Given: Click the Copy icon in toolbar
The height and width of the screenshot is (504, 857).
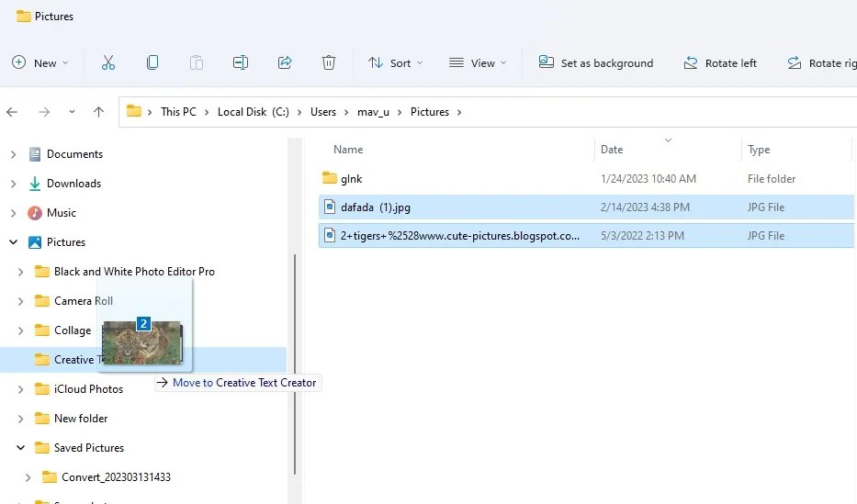Looking at the screenshot, I should pyautogui.click(x=152, y=62).
